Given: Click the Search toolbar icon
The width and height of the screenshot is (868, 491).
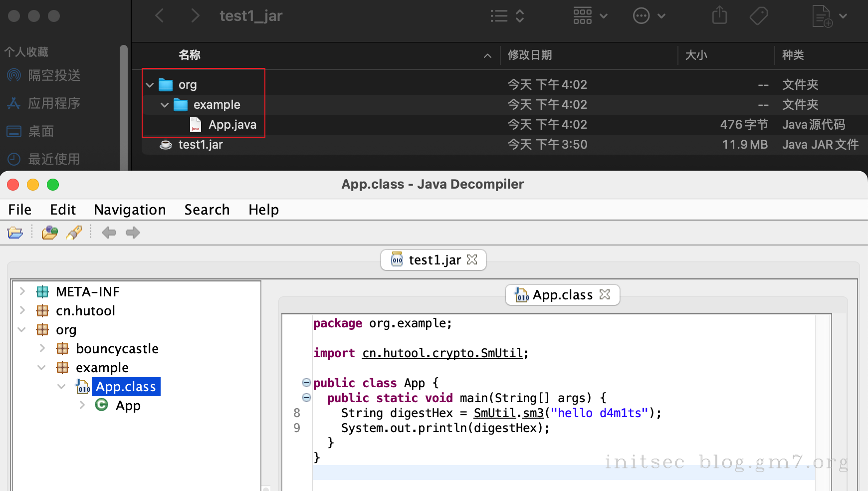Looking at the screenshot, I should click(x=74, y=233).
